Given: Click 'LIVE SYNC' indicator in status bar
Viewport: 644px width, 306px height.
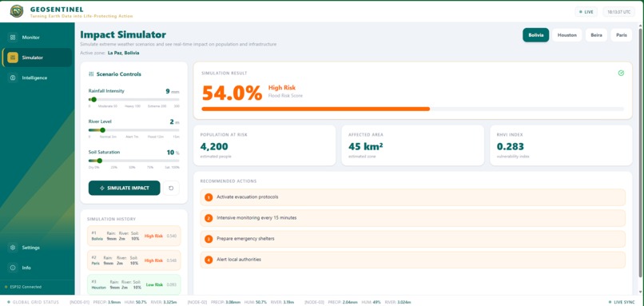Looking at the screenshot, I should (622, 302).
